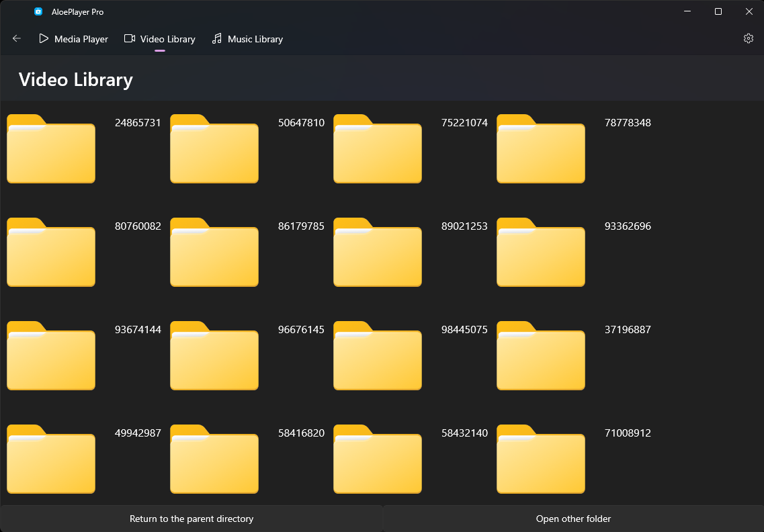Open the folder thumbnail labeled 98445075
This screenshot has width=764, height=532.
point(378,355)
